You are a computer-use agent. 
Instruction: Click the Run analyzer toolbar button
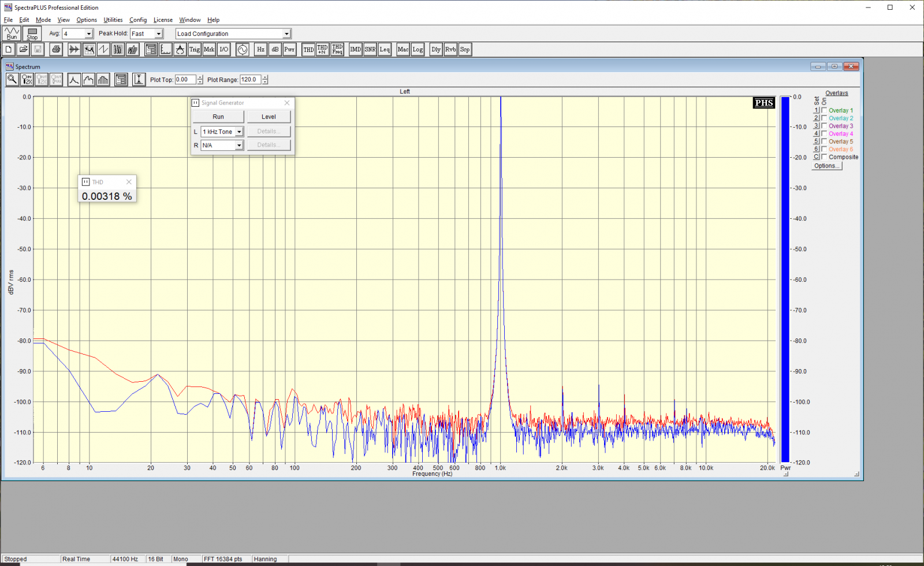pyautogui.click(x=12, y=33)
